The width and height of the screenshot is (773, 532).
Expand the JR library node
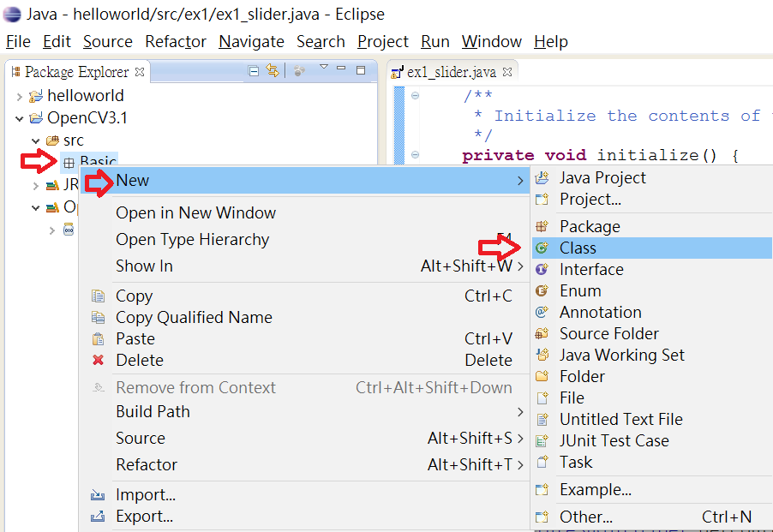[x=35, y=186]
